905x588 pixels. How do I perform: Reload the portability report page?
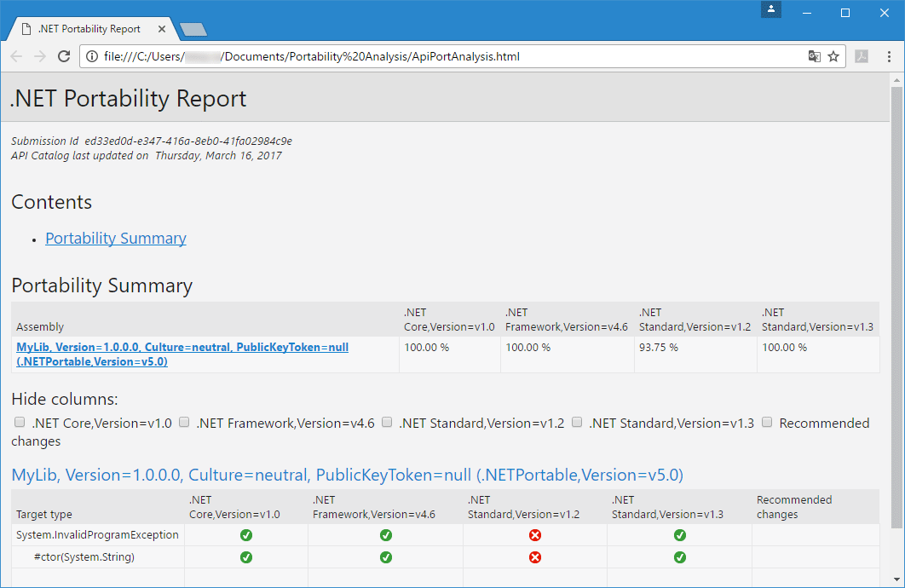point(64,55)
